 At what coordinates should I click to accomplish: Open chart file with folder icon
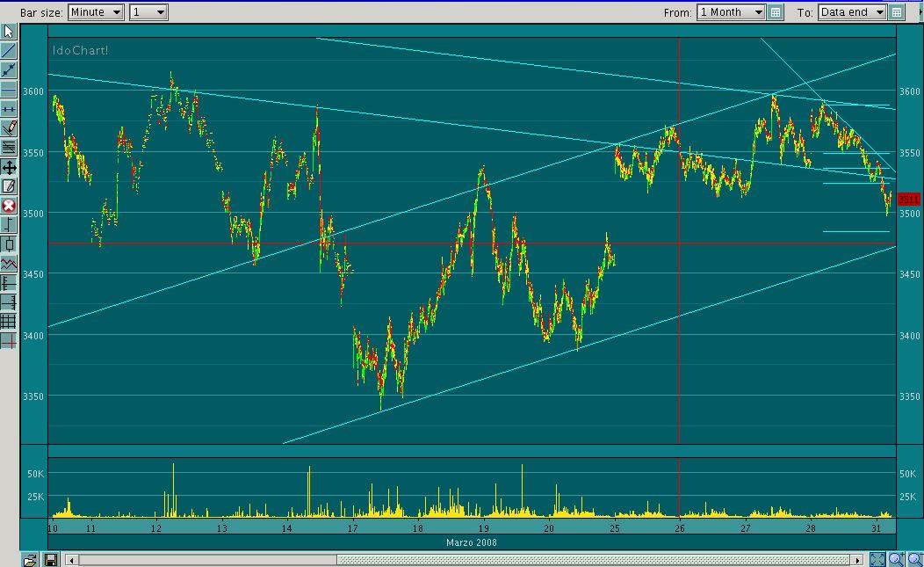[x=30, y=560]
